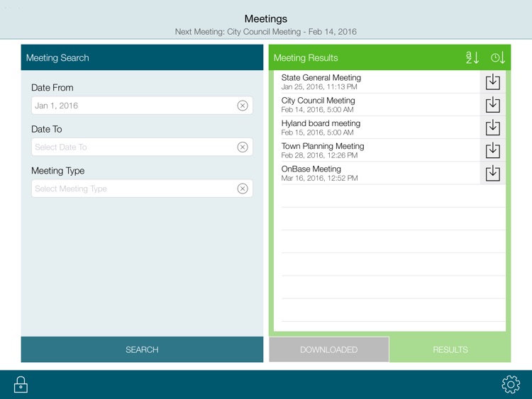The image size is (532, 399).
Task: Download the OnBase Meeting
Action: click(493, 173)
